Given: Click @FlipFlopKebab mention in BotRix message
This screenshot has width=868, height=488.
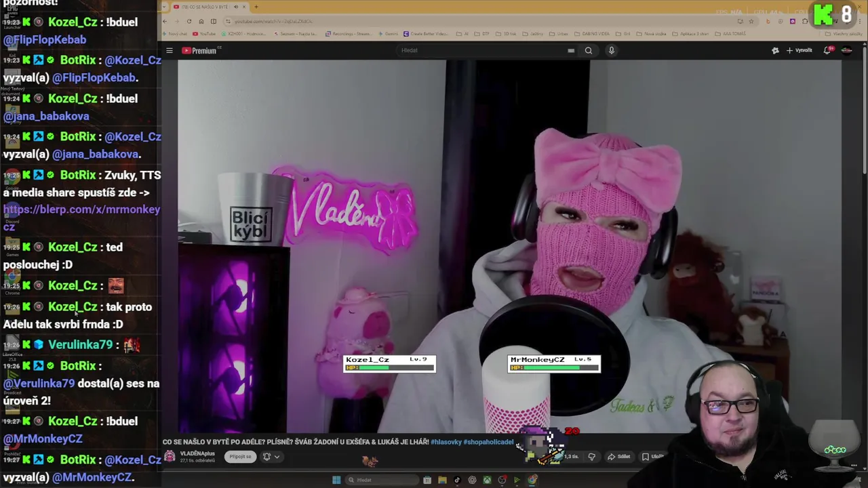Looking at the screenshot, I should 94,77.
